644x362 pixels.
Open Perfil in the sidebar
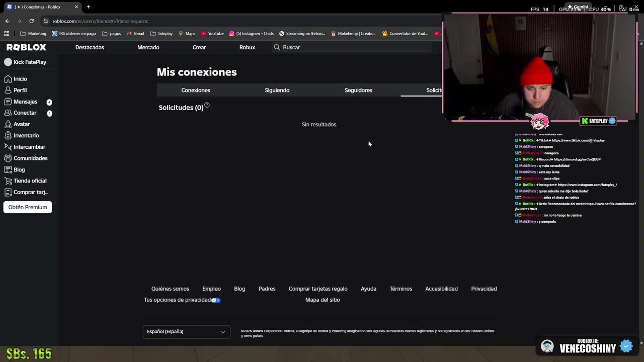(16, 90)
